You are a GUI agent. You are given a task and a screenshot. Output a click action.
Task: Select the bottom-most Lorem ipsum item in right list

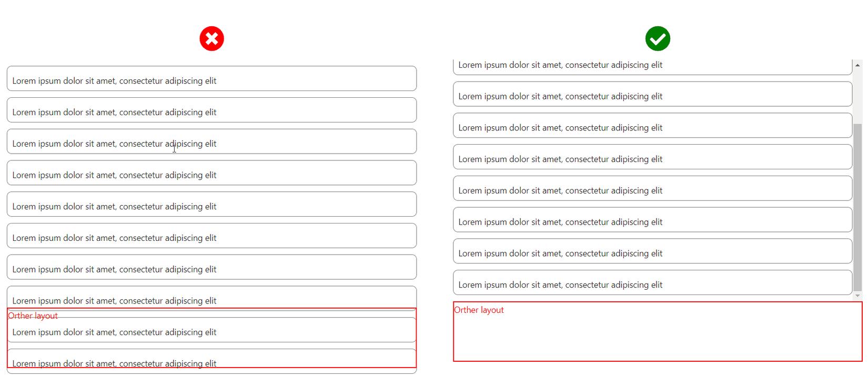652,283
